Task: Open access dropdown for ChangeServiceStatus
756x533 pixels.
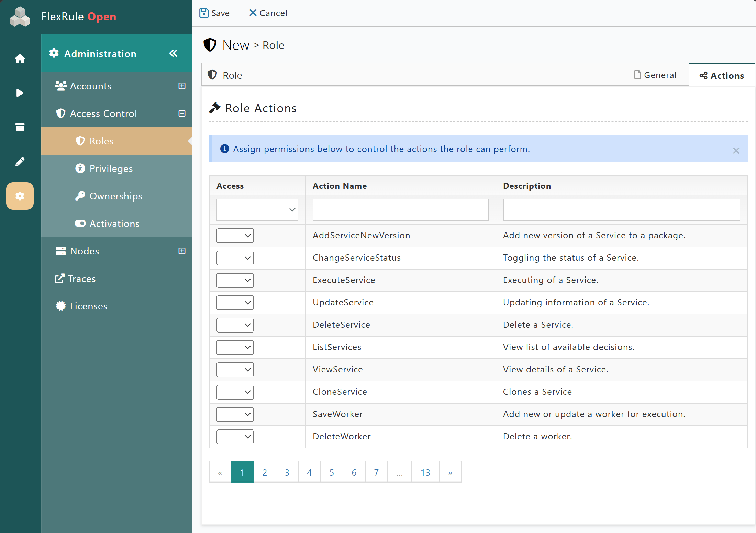Action: coord(235,258)
